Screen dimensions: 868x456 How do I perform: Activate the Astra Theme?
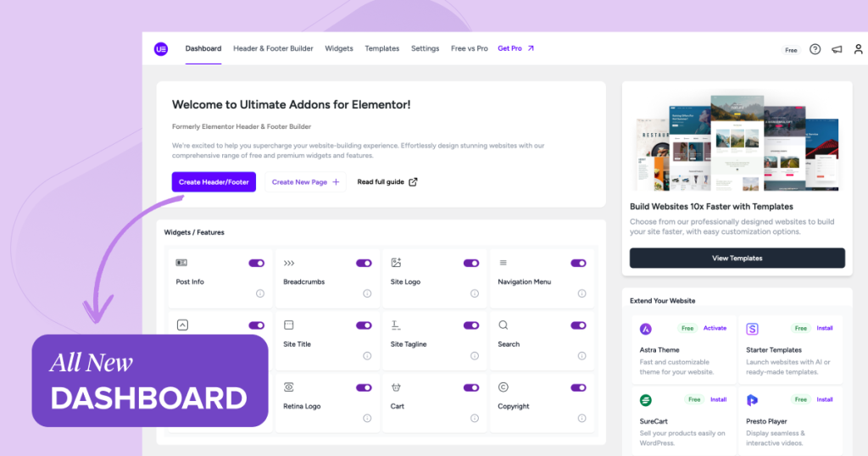pos(715,328)
